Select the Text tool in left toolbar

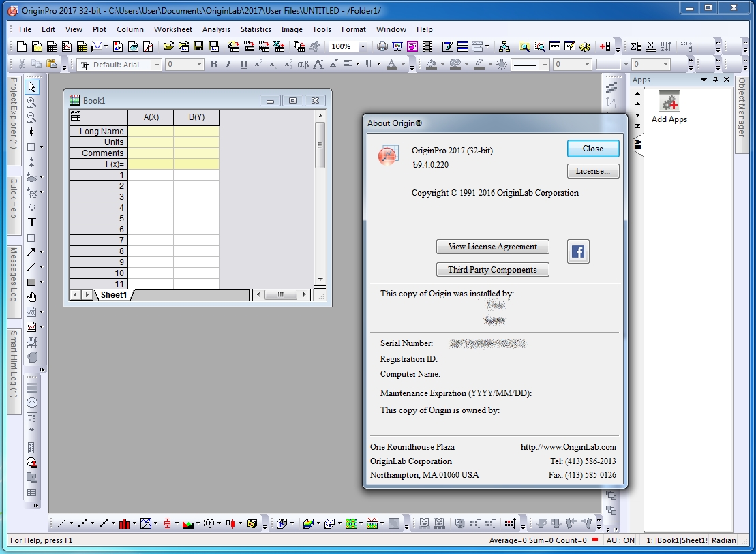(31, 222)
